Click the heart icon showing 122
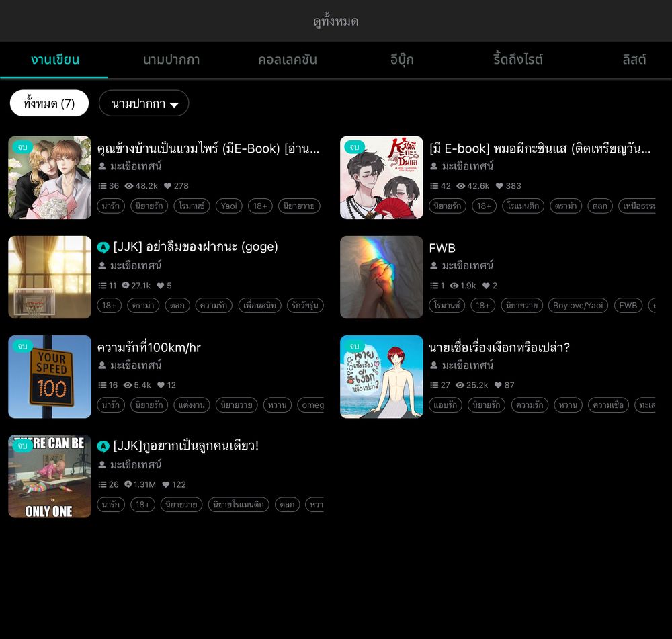The image size is (672, 639). (166, 484)
